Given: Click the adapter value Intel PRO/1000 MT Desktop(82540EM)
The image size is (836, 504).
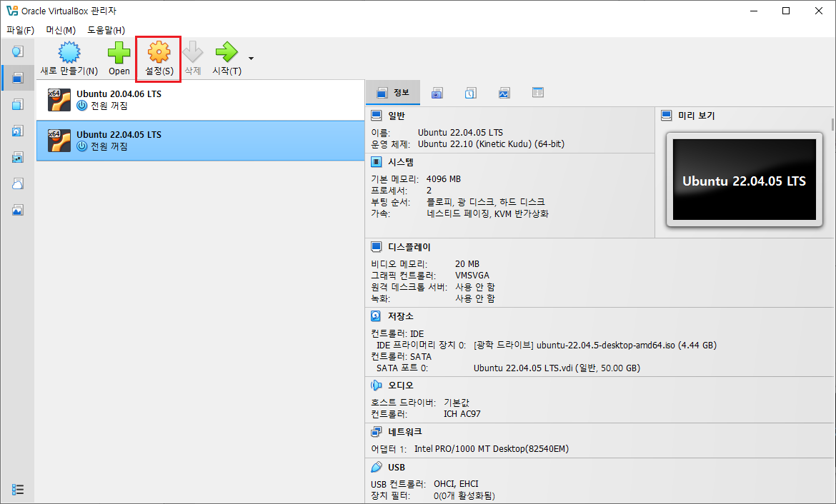Looking at the screenshot, I should pos(492,448).
